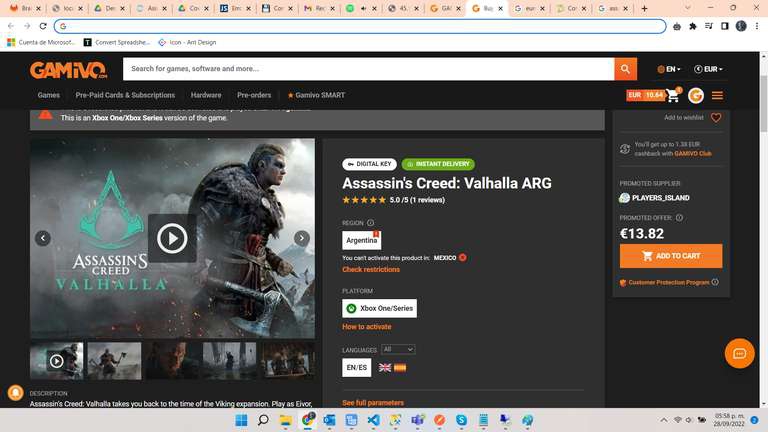This screenshot has height=432, width=768.
Task: Open the browser extensions puzzle icon
Action: 693,26
